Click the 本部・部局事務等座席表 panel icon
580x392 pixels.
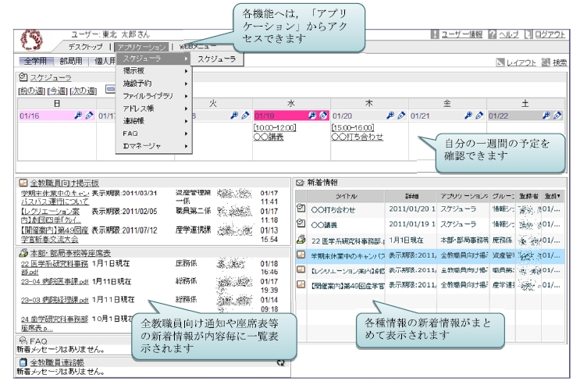click(x=23, y=253)
